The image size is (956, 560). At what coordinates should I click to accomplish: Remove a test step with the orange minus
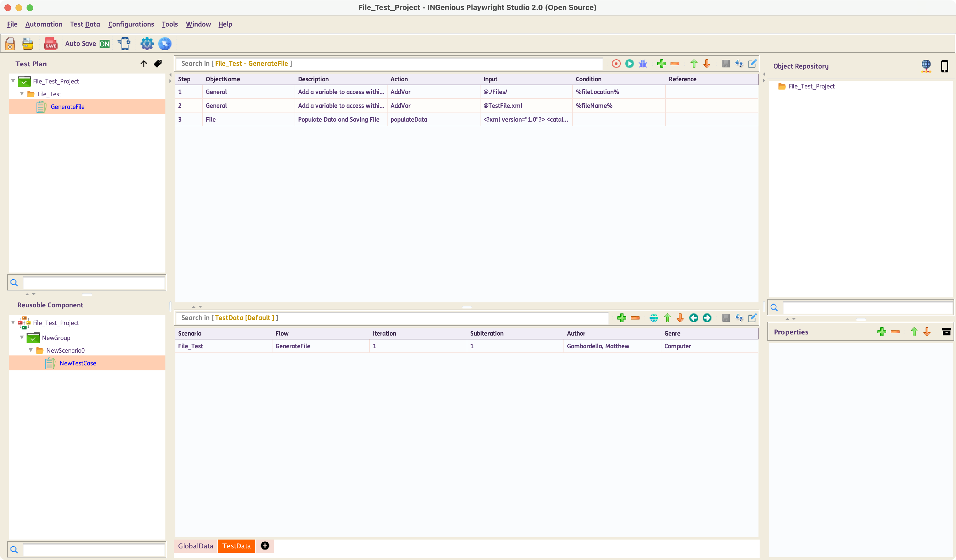tap(674, 64)
